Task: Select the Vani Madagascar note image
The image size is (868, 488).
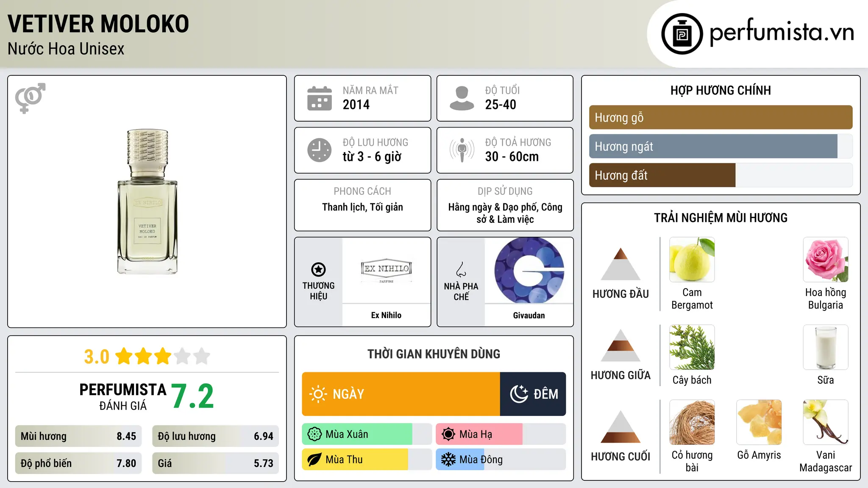Action: (x=826, y=422)
